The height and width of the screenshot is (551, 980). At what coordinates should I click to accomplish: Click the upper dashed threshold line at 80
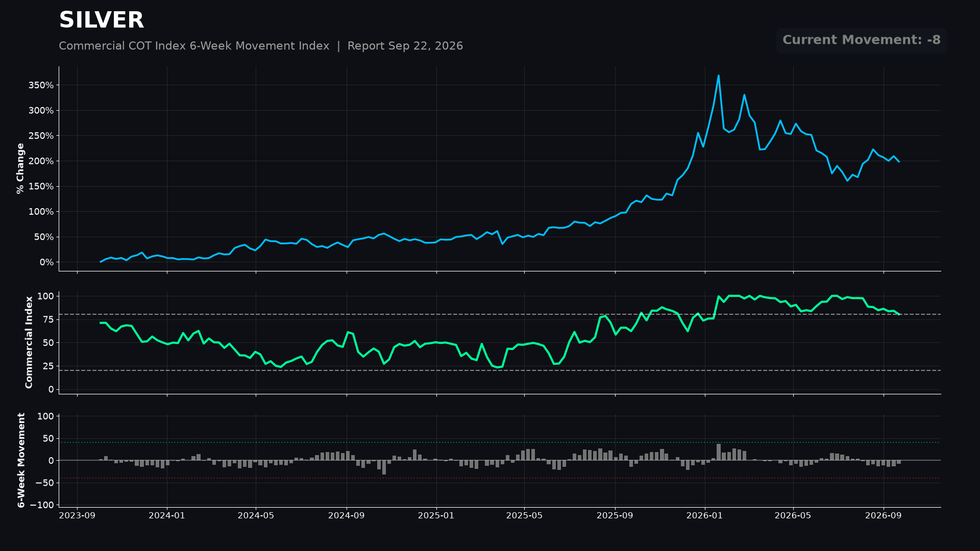click(x=500, y=314)
